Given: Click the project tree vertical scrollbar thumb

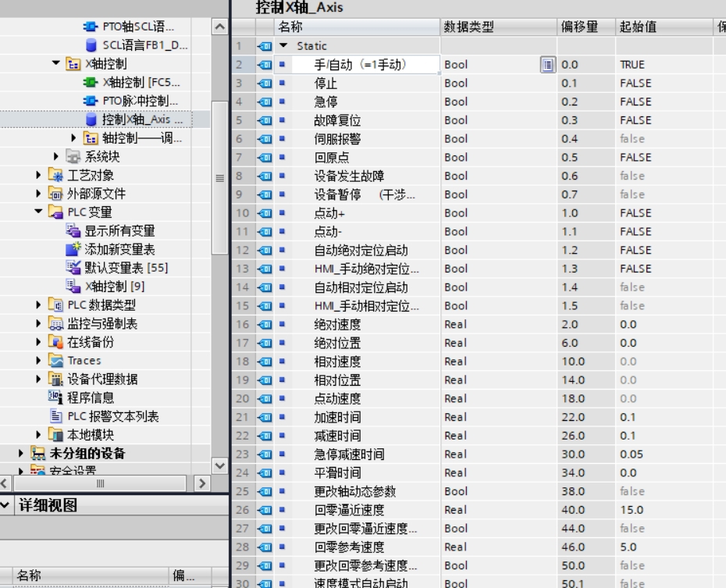Looking at the screenshot, I should point(219,178).
